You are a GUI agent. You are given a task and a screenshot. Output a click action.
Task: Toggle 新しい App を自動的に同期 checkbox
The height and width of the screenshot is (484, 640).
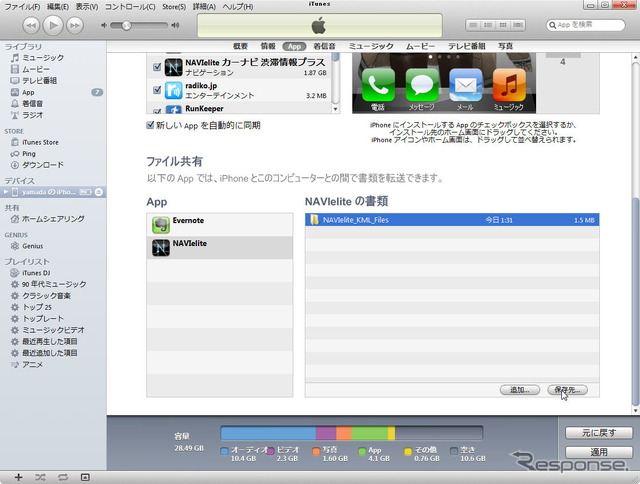pyautogui.click(x=150, y=125)
